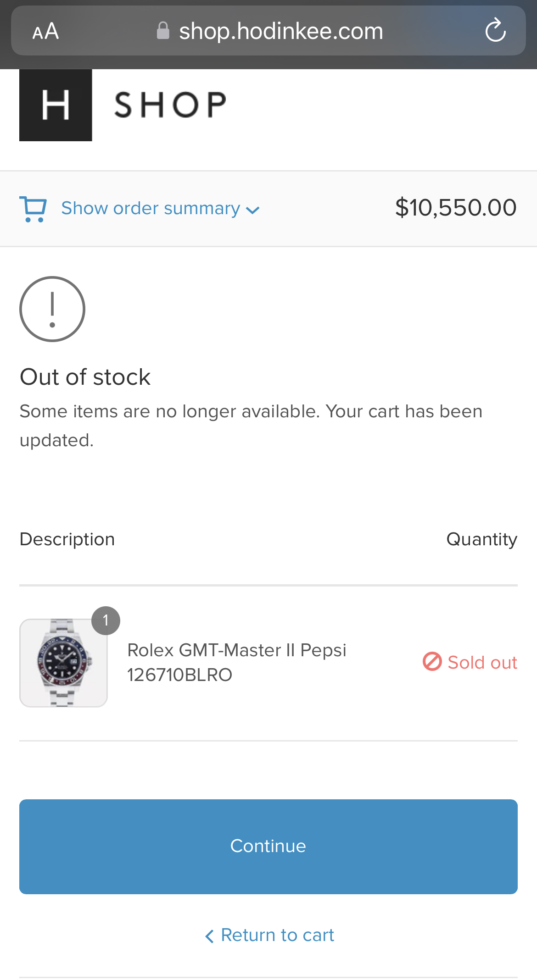The image size is (537, 980).
Task: Click the chevron beside order summary
Action: (253, 210)
